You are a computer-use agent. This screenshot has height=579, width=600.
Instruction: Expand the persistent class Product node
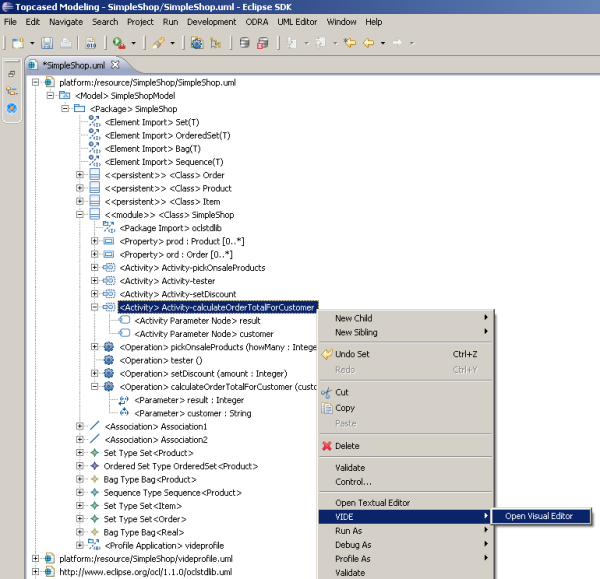click(80, 188)
